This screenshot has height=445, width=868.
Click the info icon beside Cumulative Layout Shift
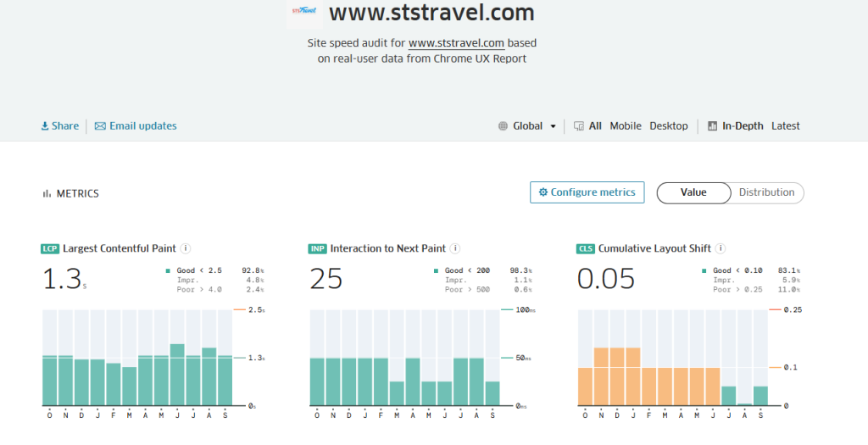pyautogui.click(x=719, y=248)
